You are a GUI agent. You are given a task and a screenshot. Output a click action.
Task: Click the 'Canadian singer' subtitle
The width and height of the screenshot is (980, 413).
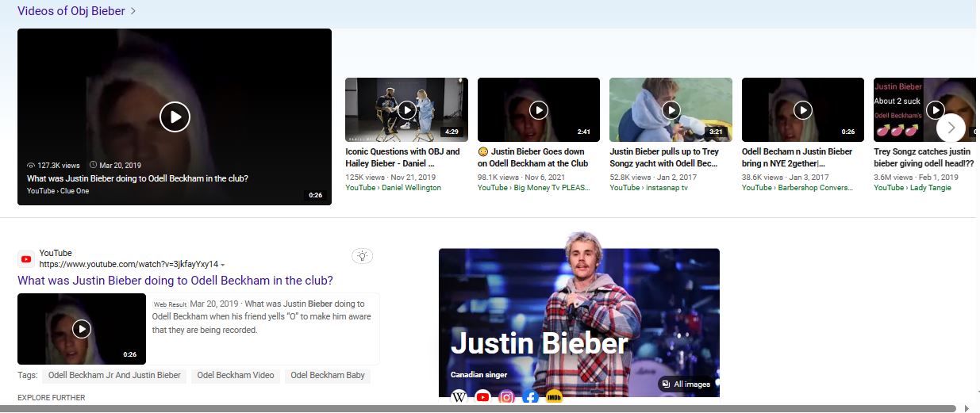coord(478,374)
